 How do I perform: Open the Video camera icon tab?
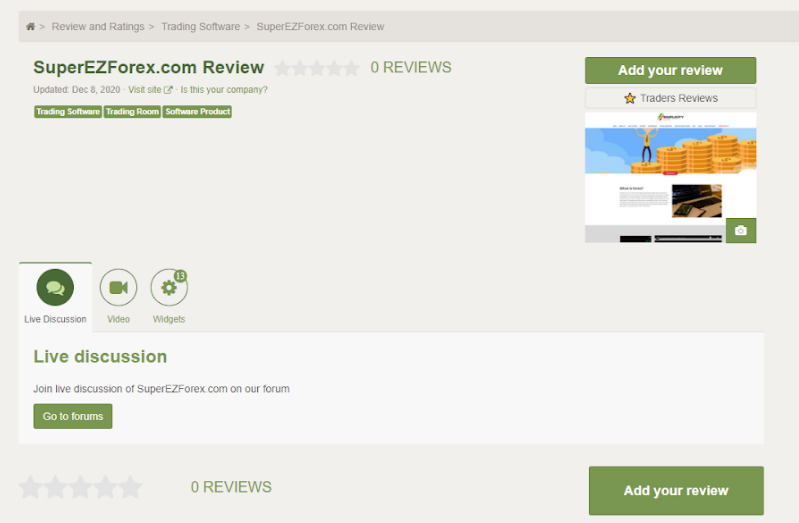(118, 288)
